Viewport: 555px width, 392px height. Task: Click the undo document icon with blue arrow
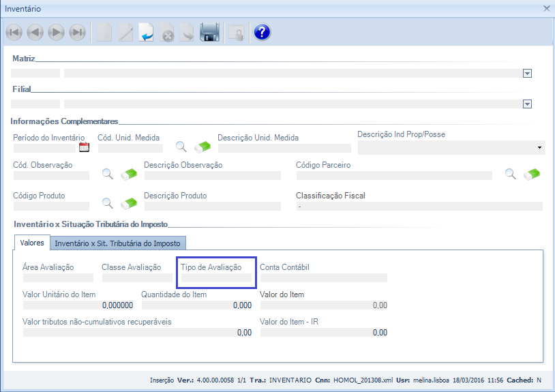(x=147, y=32)
